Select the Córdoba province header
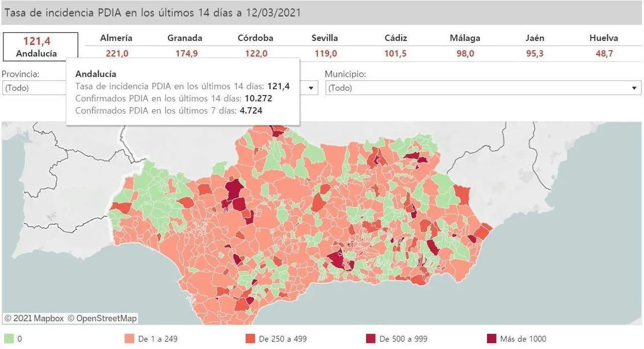This screenshot has height=349, width=644. click(256, 38)
